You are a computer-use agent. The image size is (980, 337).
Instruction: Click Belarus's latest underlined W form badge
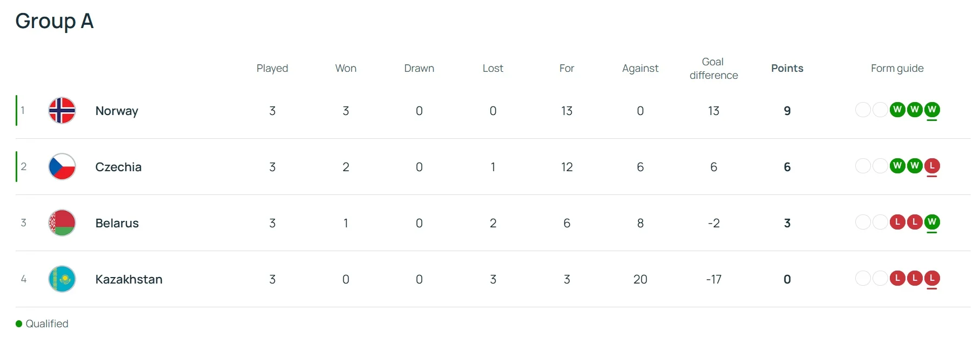tap(931, 222)
